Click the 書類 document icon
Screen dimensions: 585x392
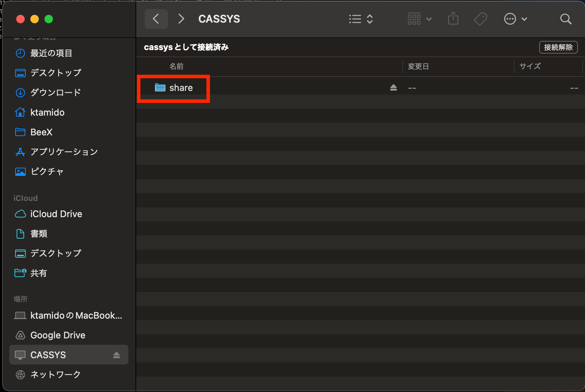pos(20,234)
